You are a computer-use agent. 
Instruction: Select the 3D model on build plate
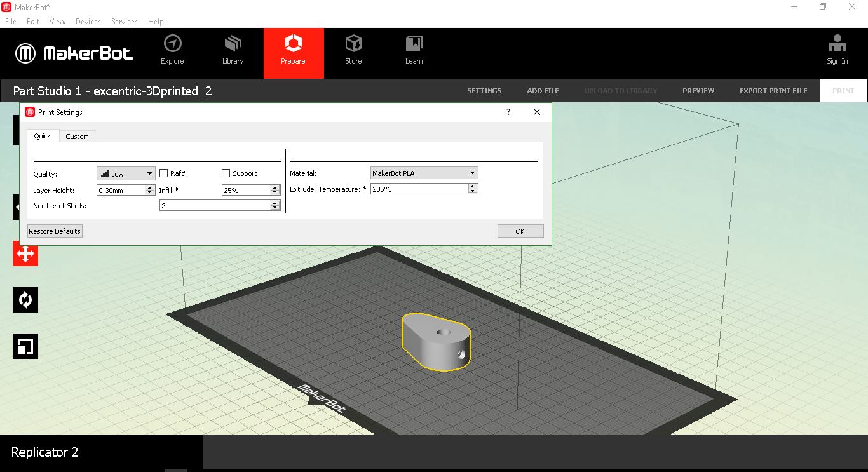437,341
